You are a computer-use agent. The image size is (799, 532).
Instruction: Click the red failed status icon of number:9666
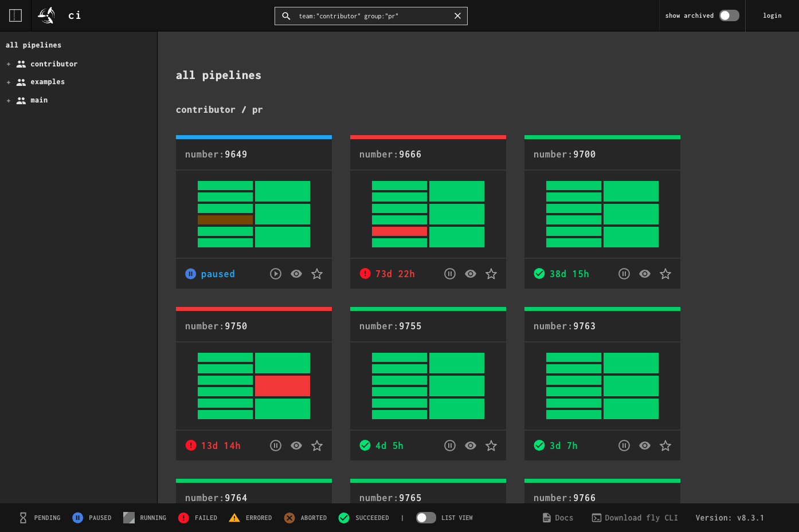pos(365,274)
